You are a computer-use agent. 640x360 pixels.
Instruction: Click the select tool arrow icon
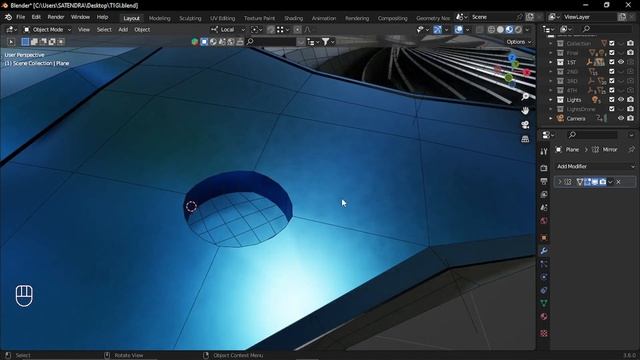click(11, 42)
